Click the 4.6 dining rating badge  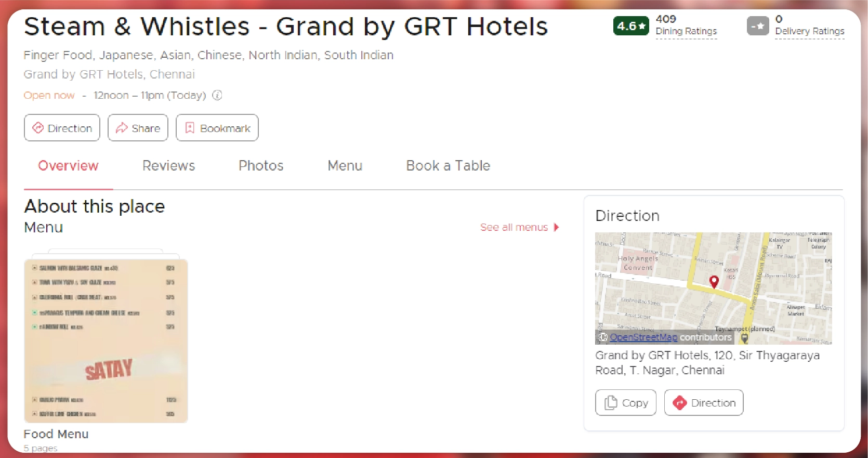(631, 26)
